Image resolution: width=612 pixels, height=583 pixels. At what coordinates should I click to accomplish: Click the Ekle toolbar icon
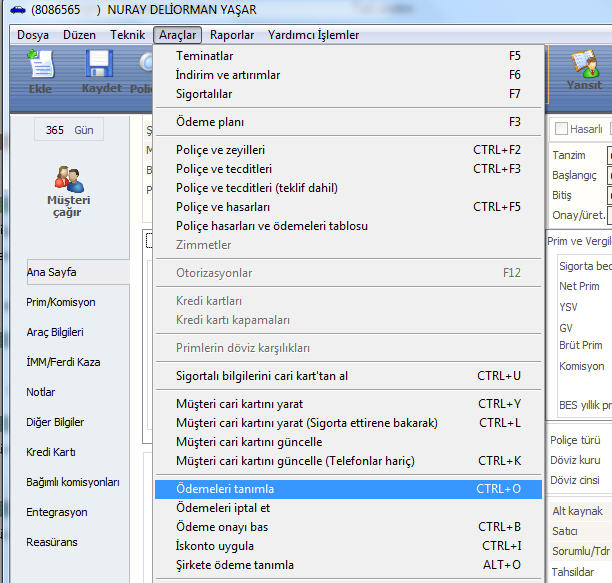(40, 72)
